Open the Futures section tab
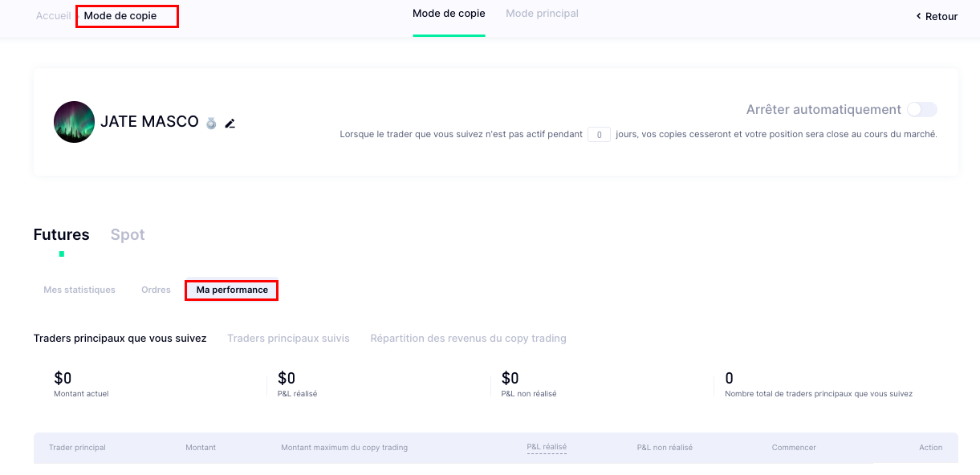 pos(61,235)
